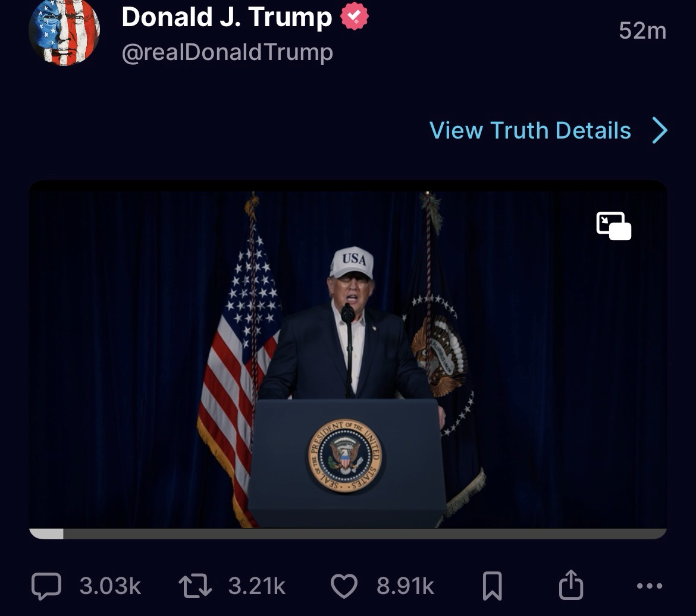Screen dimensions: 696x616
Task: Play the podium speech video
Action: click(x=348, y=354)
